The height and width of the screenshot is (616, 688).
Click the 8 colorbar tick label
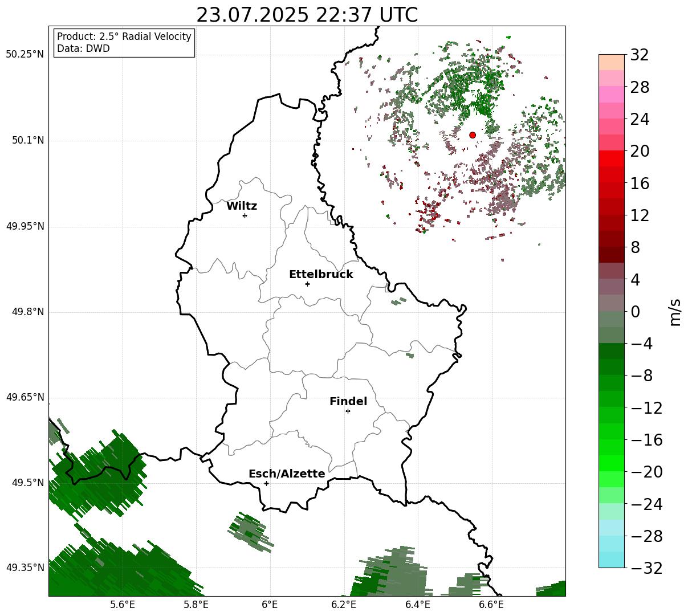(635, 248)
